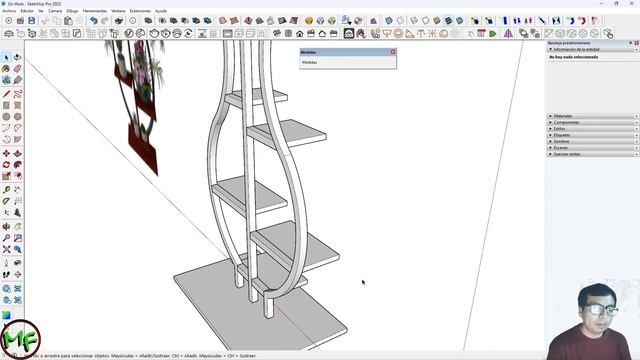
Task: Select the Follow Me tool
Action: 18,164
